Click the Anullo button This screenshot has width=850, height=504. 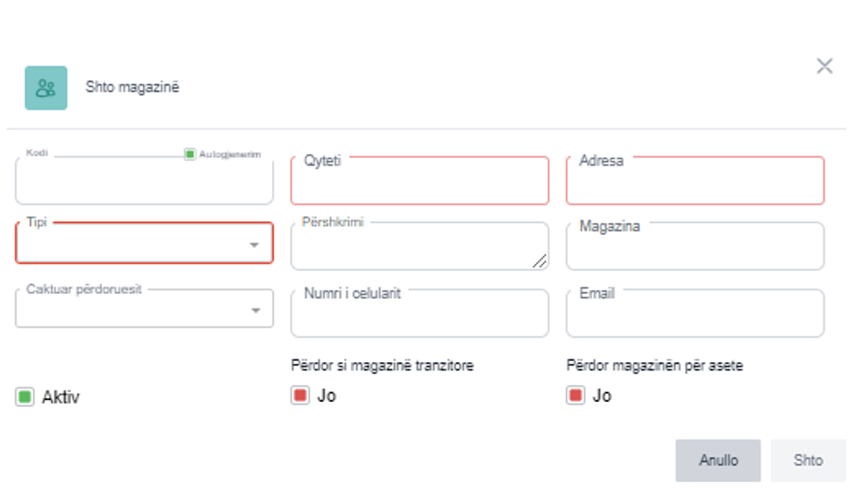pos(717,460)
